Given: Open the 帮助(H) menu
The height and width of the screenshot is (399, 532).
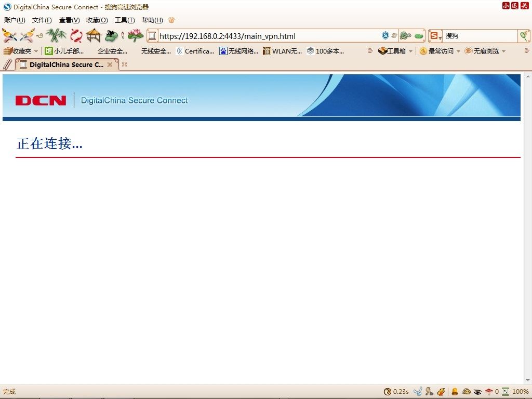Looking at the screenshot, I should coord(152,20).
